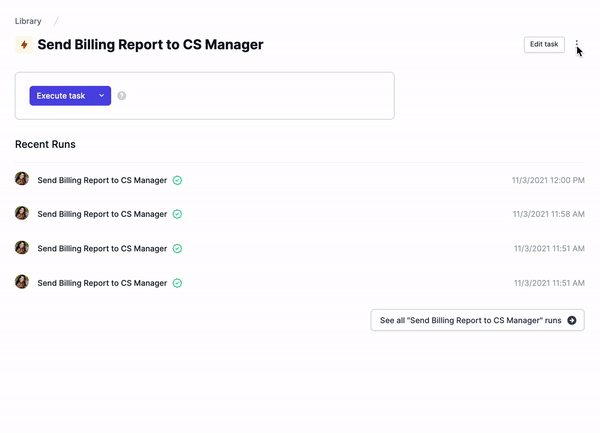Click user avatar on the first run

[x=22, y=179]
